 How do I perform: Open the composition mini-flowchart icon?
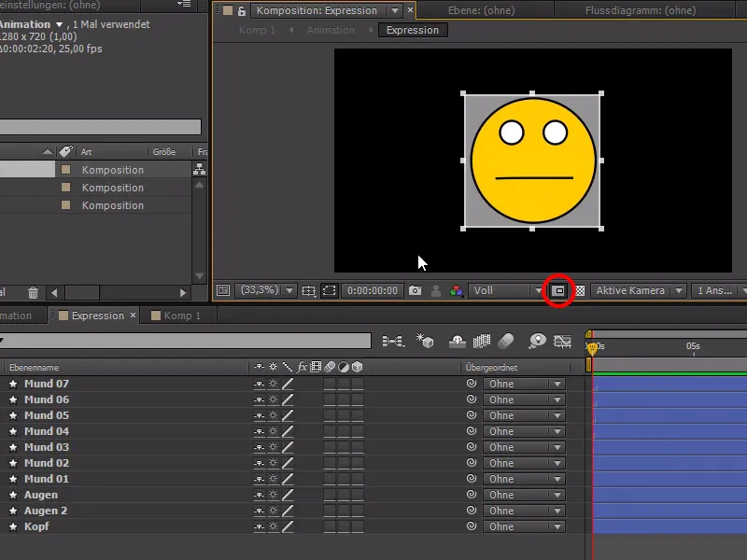(393, 341)
